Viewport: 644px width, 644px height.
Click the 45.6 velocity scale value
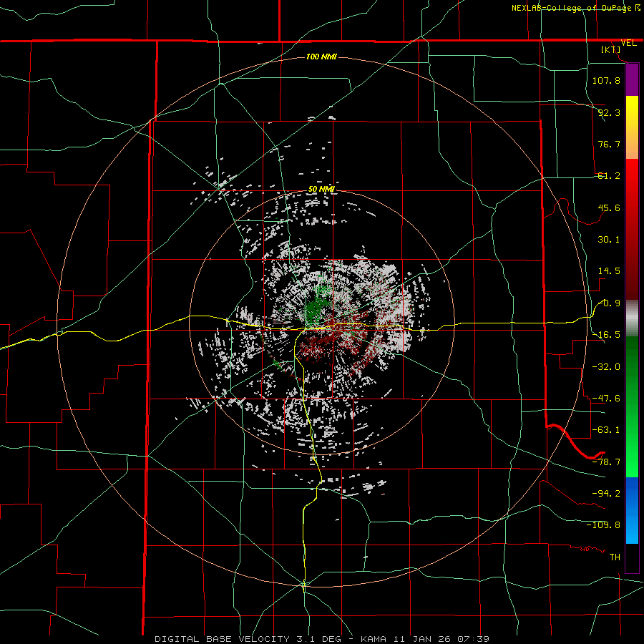tap(609, 208)
